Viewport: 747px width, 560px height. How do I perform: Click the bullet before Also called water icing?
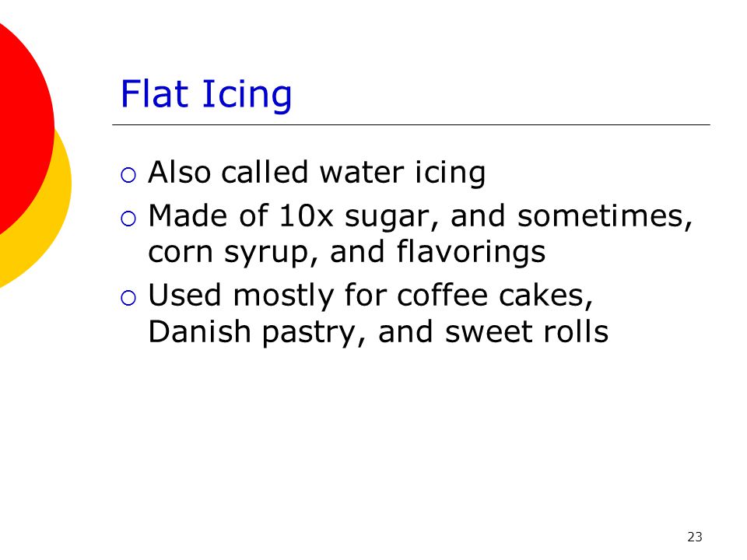(x=128, y=175)
